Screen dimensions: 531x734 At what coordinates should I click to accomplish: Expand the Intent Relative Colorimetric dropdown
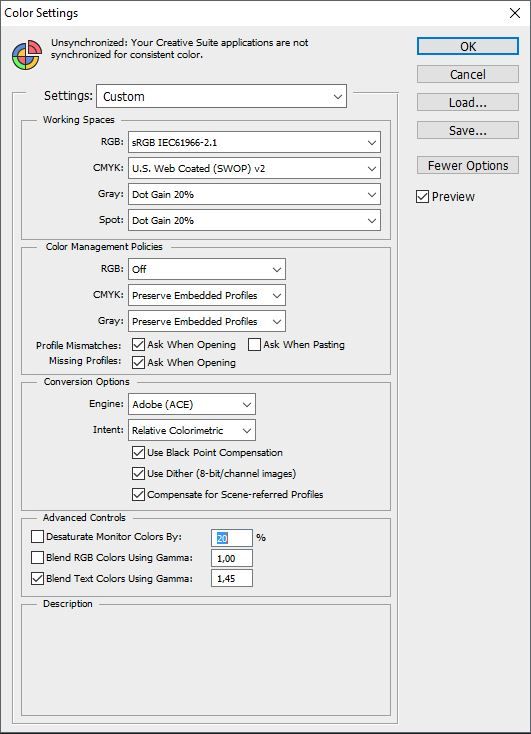pos(192,430)
